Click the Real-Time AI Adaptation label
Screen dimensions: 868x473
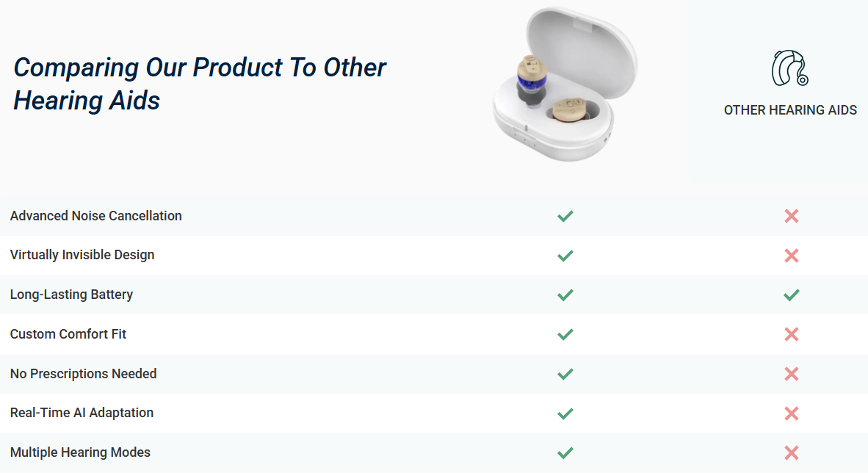[82, 413]
